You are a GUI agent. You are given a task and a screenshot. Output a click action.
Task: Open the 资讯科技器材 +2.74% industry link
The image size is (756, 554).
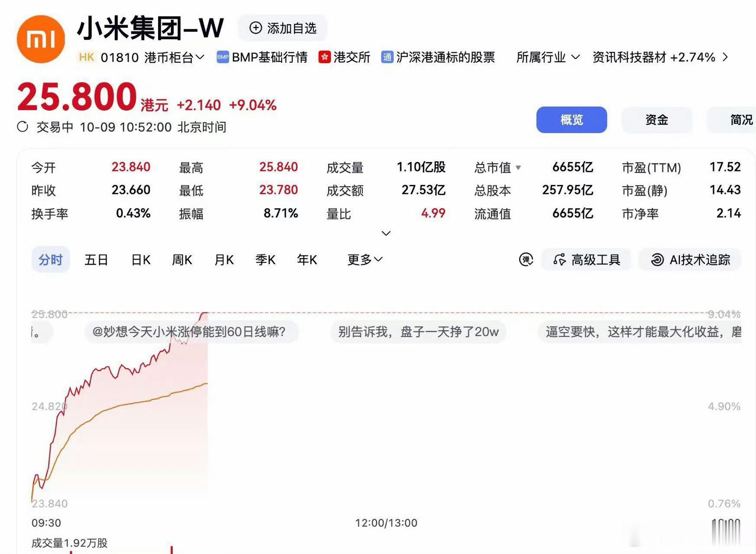(x=653, y=57)
